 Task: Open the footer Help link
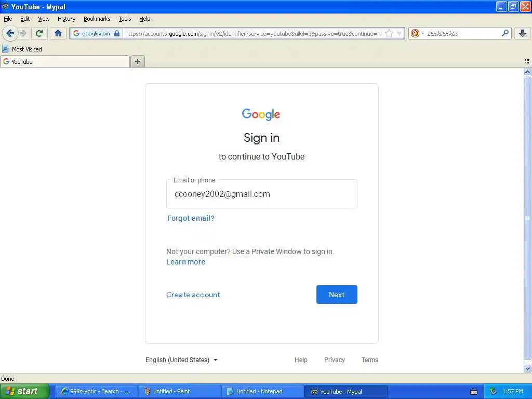tap(301, 360)
